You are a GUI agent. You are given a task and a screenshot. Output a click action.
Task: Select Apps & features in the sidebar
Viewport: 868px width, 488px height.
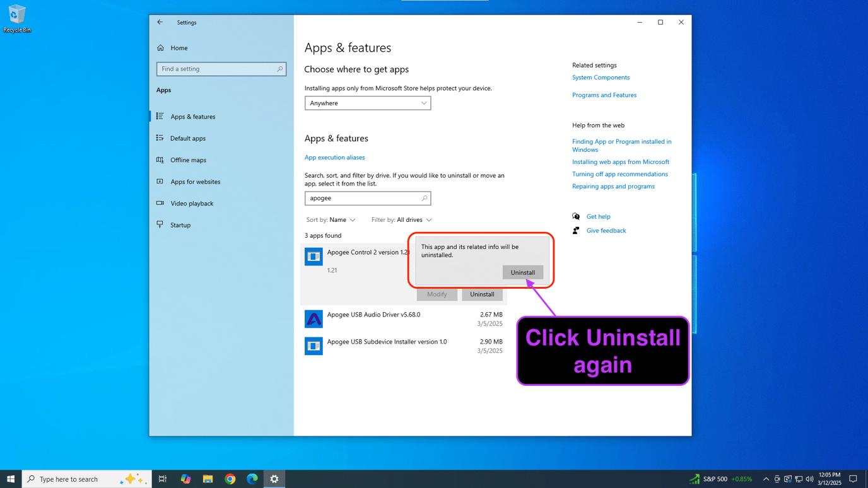[x=193, y=116]
